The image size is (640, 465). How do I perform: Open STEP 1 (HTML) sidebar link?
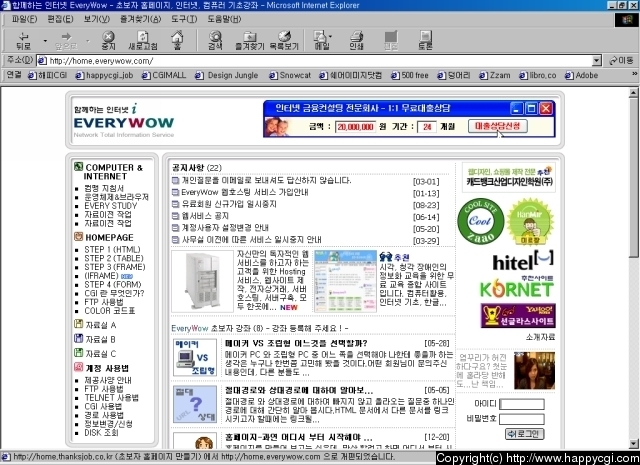pos(112,249)
